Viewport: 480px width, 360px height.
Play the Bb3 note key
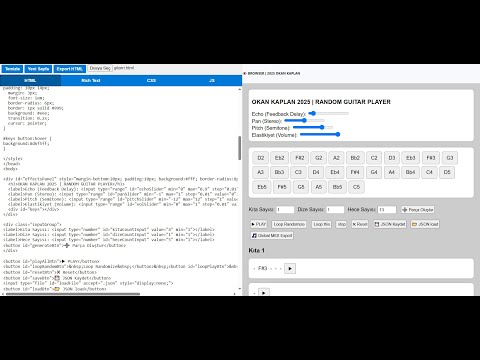279,172
